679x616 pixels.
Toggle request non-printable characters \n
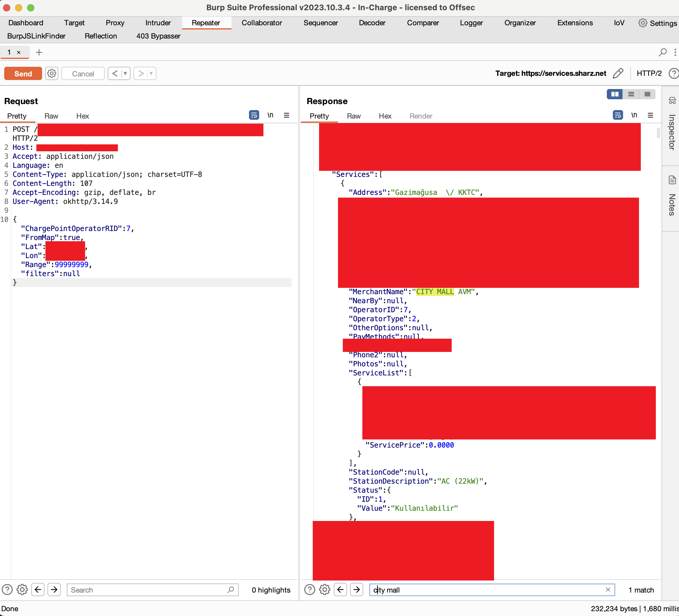(x=270, y=115)
